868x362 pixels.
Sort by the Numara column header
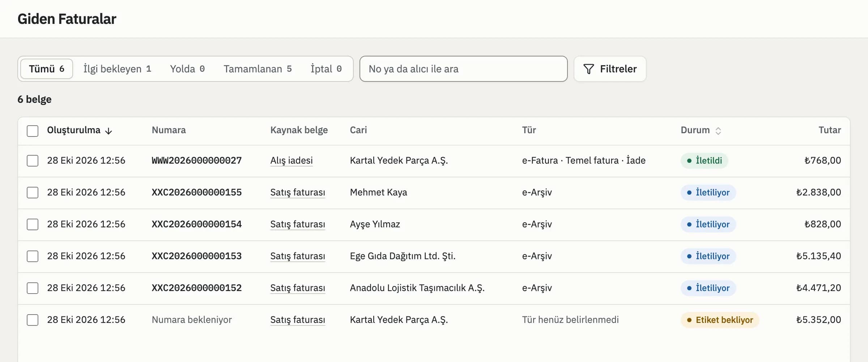[169, 130]
